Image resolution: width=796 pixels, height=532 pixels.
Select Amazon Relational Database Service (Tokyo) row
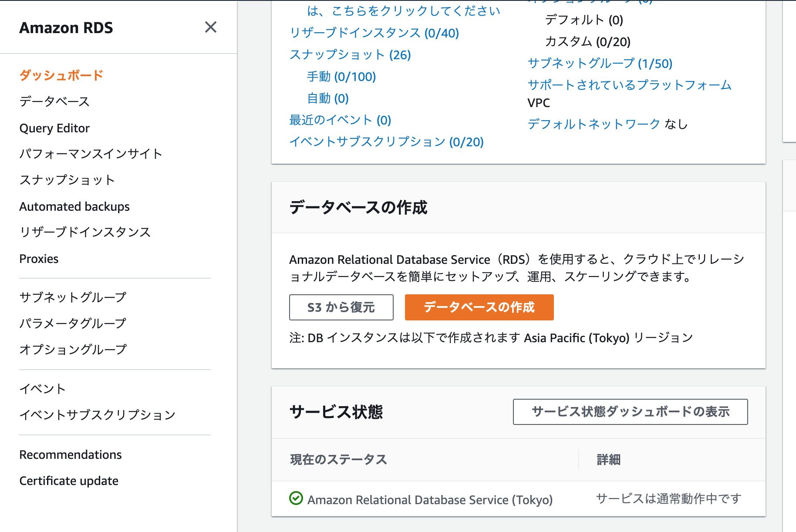coord(518,499)
